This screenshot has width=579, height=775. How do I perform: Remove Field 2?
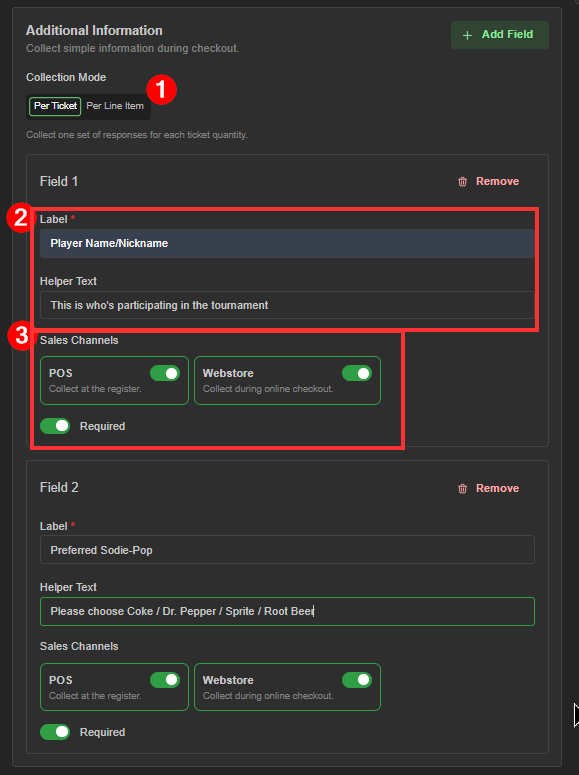click(x=488, y=488)
